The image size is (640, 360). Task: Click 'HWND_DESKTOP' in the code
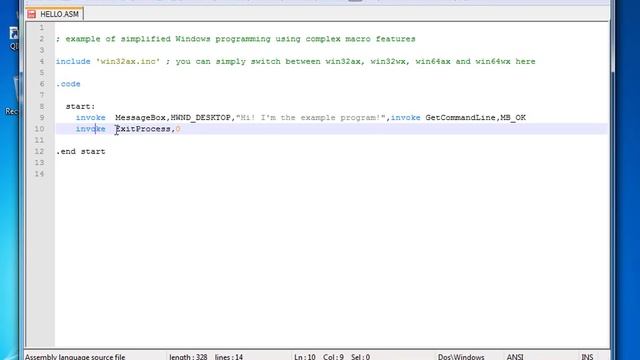pos(200,118)
